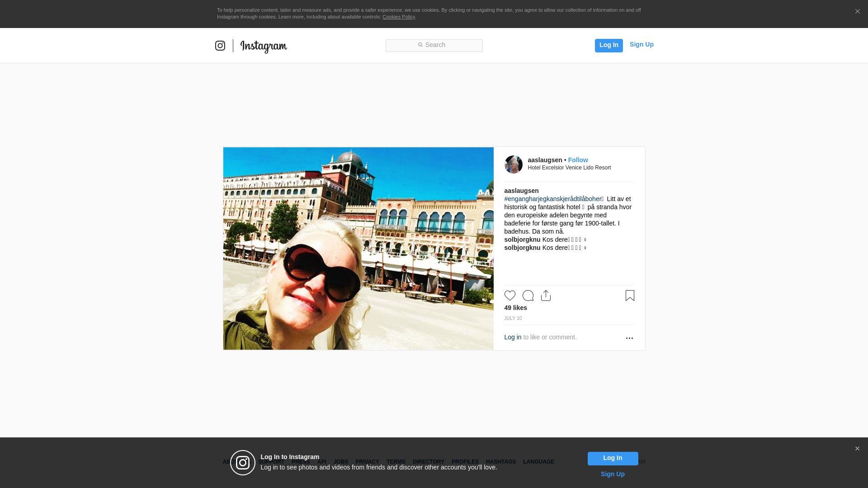View the selfie post photo
The height and width of the screenshot is (488, 868).
click(358, 249)
